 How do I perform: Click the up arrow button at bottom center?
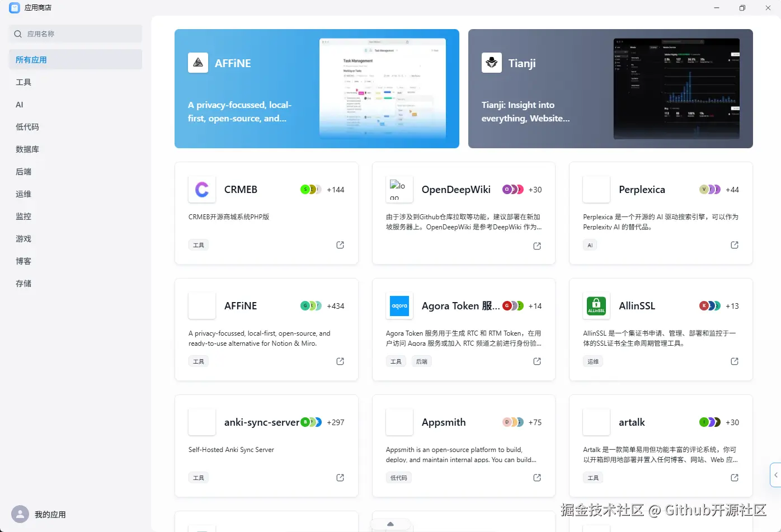[391, 524]
